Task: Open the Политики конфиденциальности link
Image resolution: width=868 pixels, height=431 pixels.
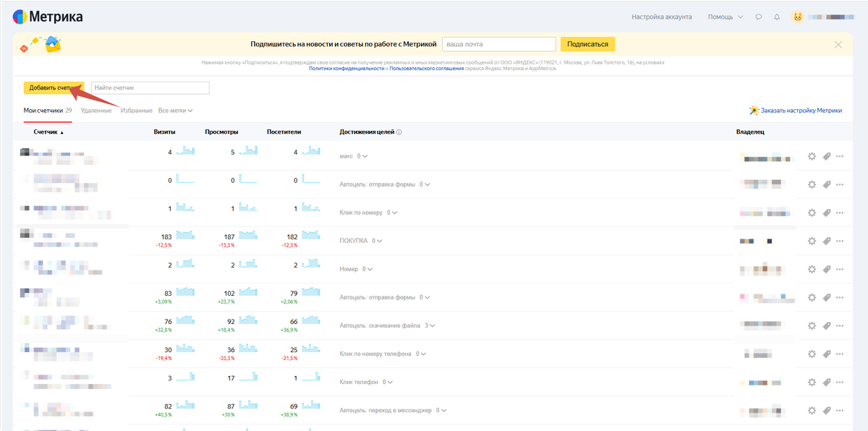Action: [346, 68]
